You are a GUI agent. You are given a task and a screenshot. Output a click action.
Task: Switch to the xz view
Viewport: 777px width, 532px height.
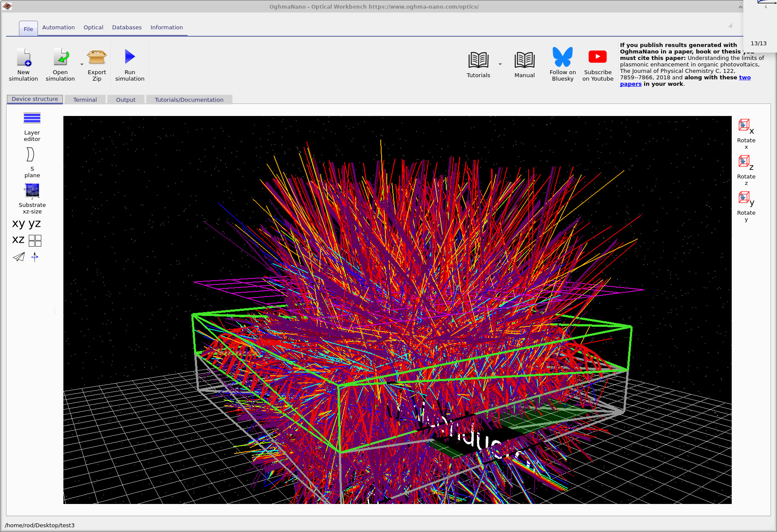pos(18,240)
